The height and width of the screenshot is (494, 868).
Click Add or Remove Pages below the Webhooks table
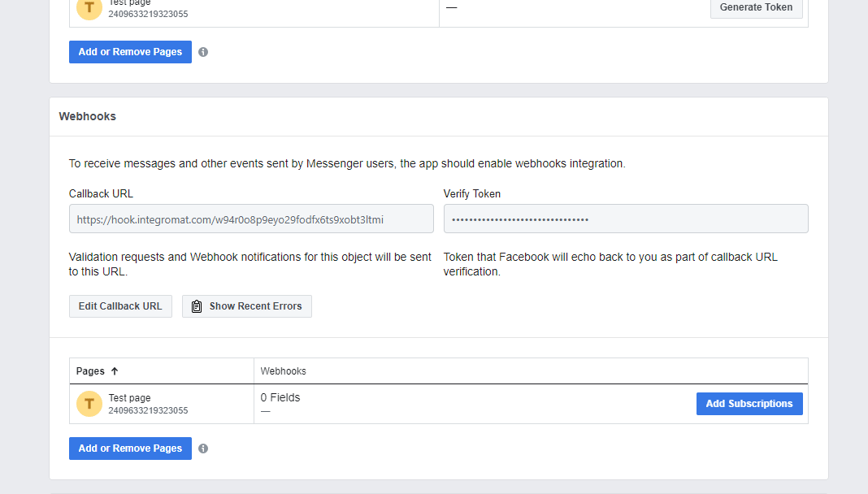tap(130, 448)
